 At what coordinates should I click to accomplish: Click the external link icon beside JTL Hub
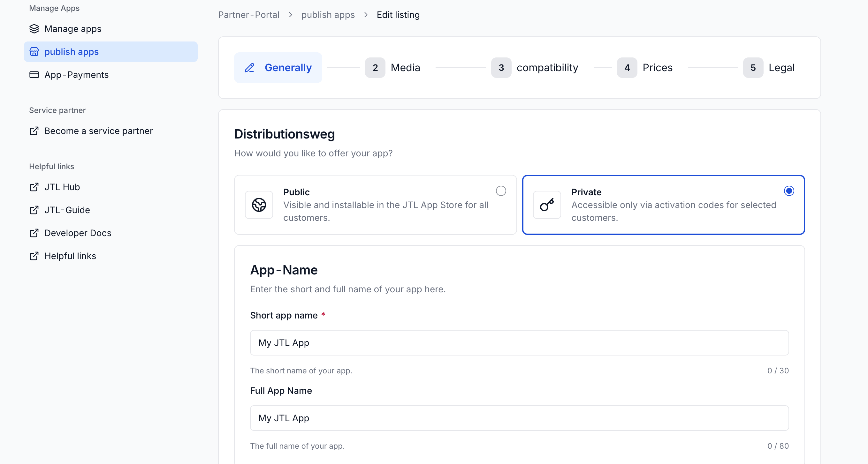click(34, 187)
